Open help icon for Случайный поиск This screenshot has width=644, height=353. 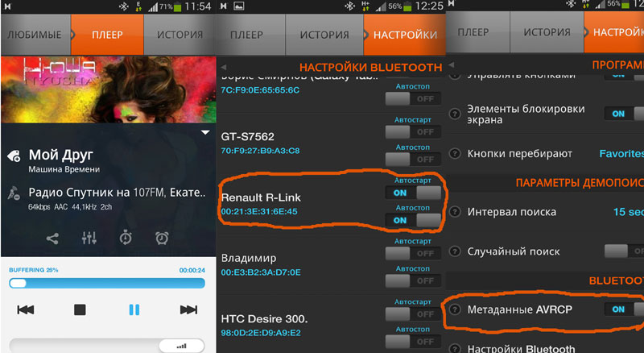click(455, 251)
